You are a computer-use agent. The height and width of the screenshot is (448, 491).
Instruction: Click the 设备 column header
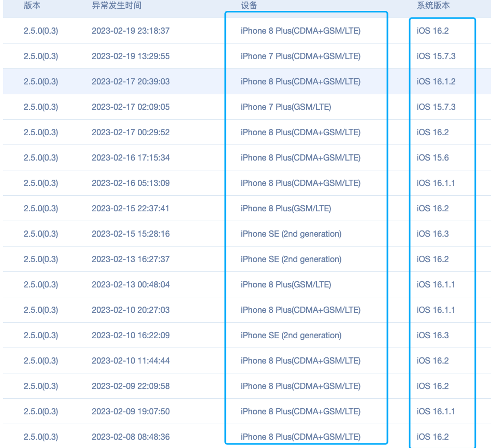(x=249, y=5)
